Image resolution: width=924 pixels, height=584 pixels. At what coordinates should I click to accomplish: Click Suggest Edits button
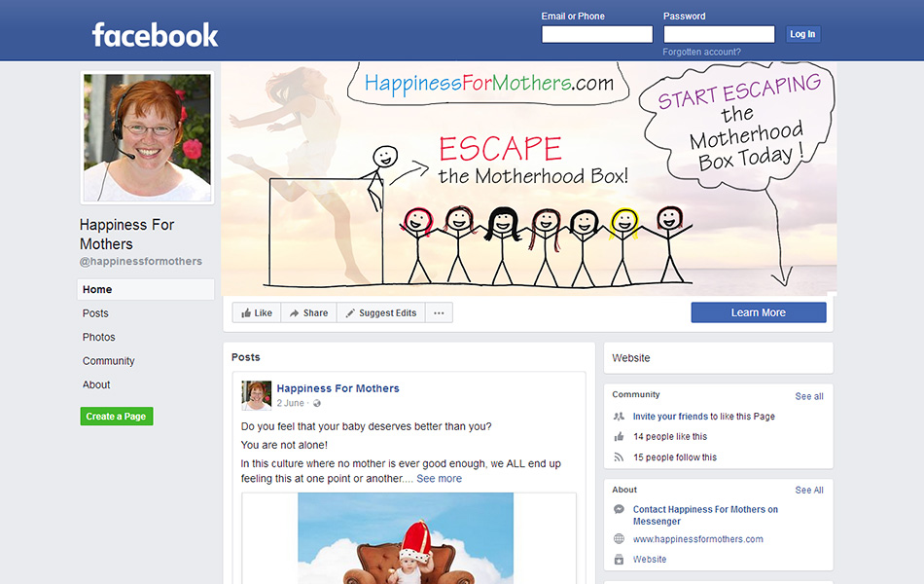pyautogui.click(x=381, y=312)
